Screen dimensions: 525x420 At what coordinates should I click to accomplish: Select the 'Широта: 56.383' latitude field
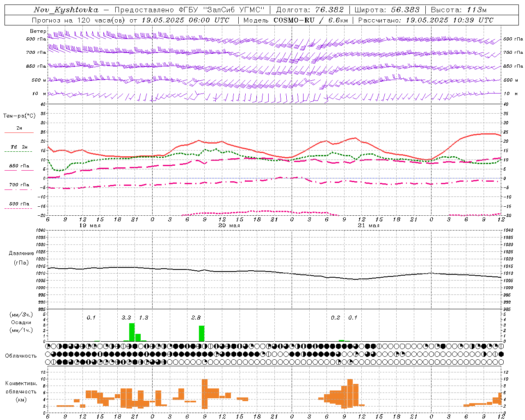click(x=387, y=10)
